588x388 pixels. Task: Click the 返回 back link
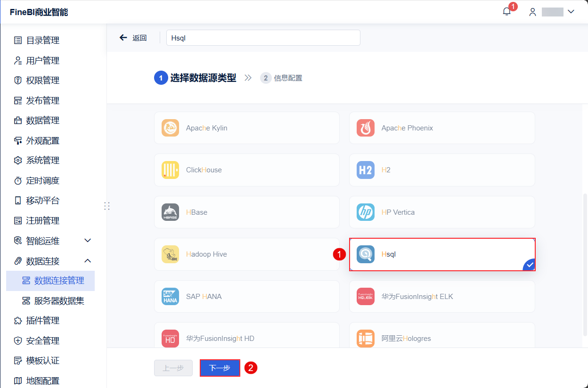click(x=139, y=38)
